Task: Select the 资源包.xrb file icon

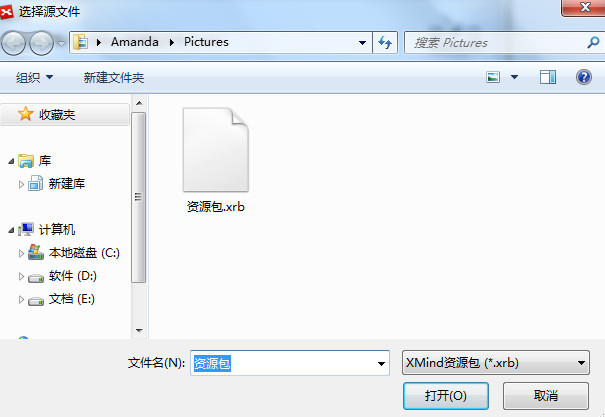Action: (216, 150)
